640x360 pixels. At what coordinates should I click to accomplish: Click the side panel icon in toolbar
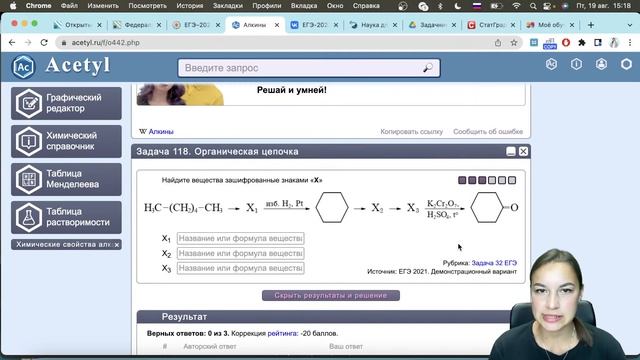click(x=598, y=42)
